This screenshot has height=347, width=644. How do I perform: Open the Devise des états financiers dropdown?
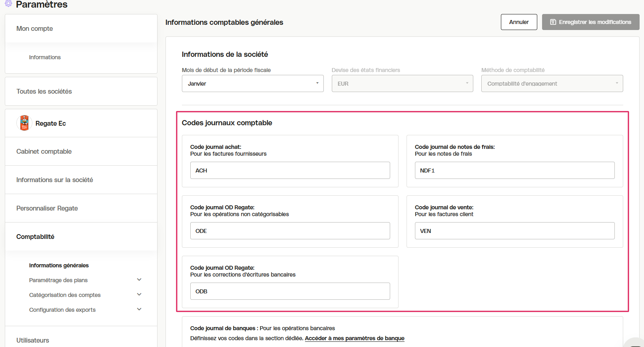[x=402, y=84]
